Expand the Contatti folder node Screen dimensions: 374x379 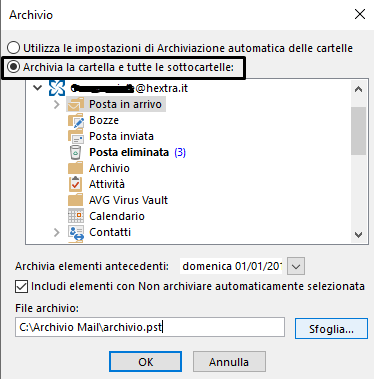click(x=57, y=232)
